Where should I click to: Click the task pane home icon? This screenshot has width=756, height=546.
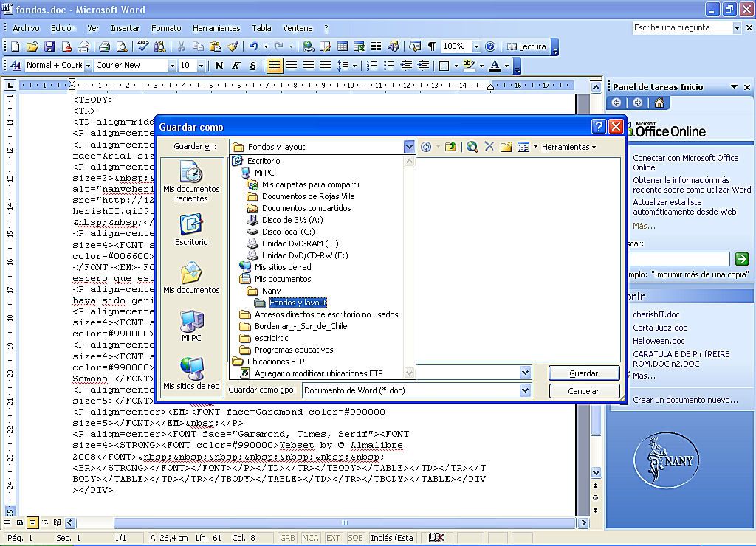pyautogui.click(x=659, y=103)
